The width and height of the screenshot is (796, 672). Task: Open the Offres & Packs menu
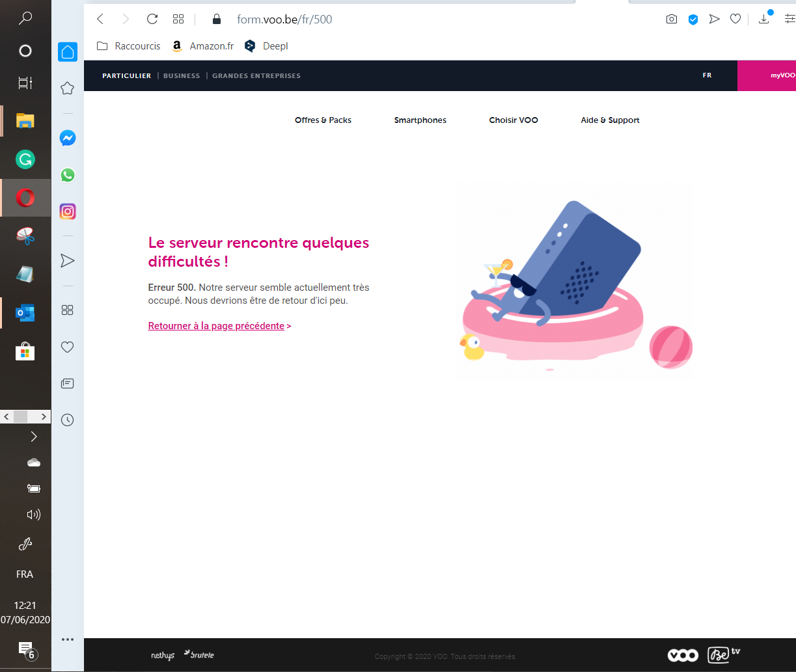(323, 120)
